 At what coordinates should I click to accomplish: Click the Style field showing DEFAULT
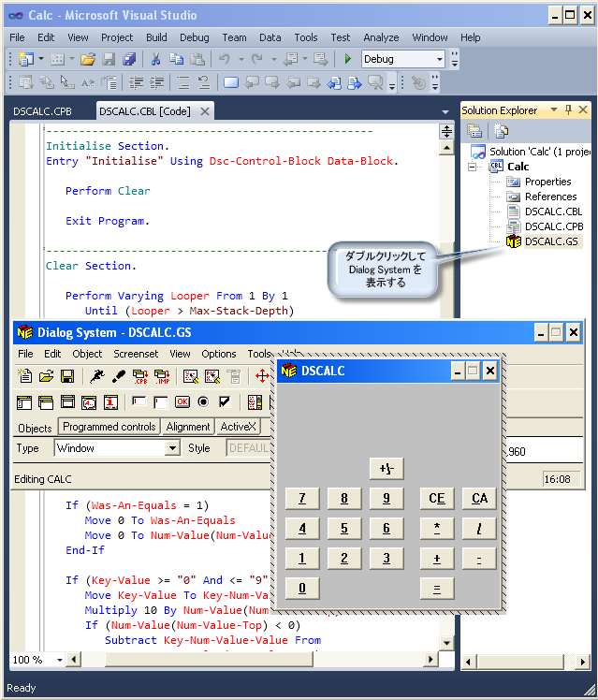click(249, 447)
